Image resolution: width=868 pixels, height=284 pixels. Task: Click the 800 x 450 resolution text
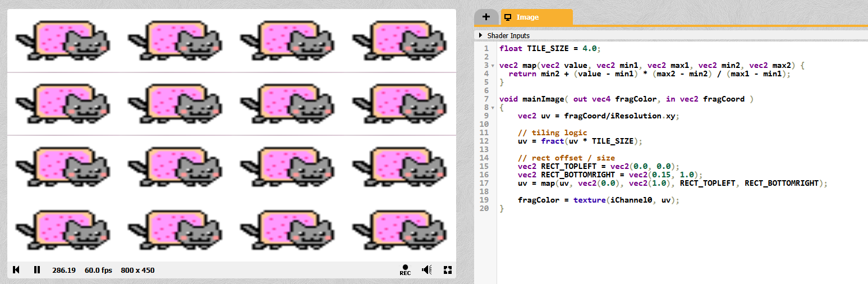[137, 270]
